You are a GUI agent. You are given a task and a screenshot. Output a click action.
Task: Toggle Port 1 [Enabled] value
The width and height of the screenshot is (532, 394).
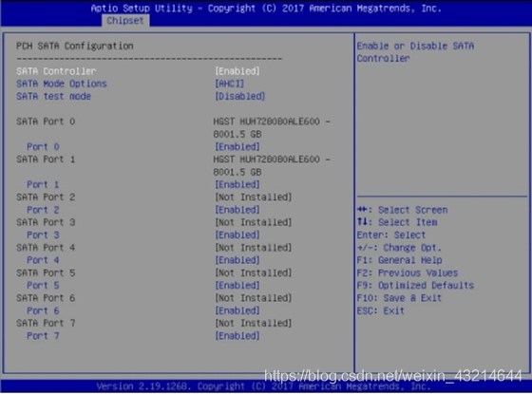coord(237,184)
